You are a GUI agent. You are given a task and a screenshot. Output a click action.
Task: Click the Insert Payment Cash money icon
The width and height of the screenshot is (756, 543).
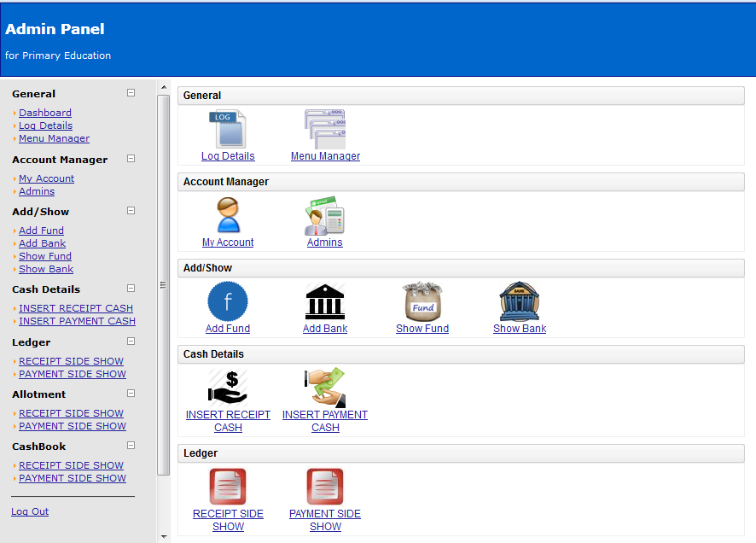click(325, 387)
